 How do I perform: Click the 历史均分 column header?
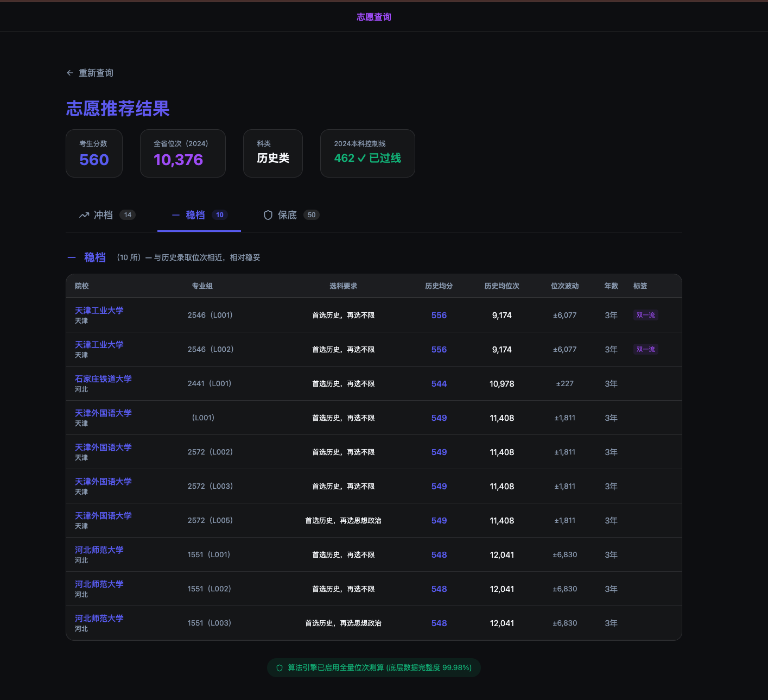439,286
